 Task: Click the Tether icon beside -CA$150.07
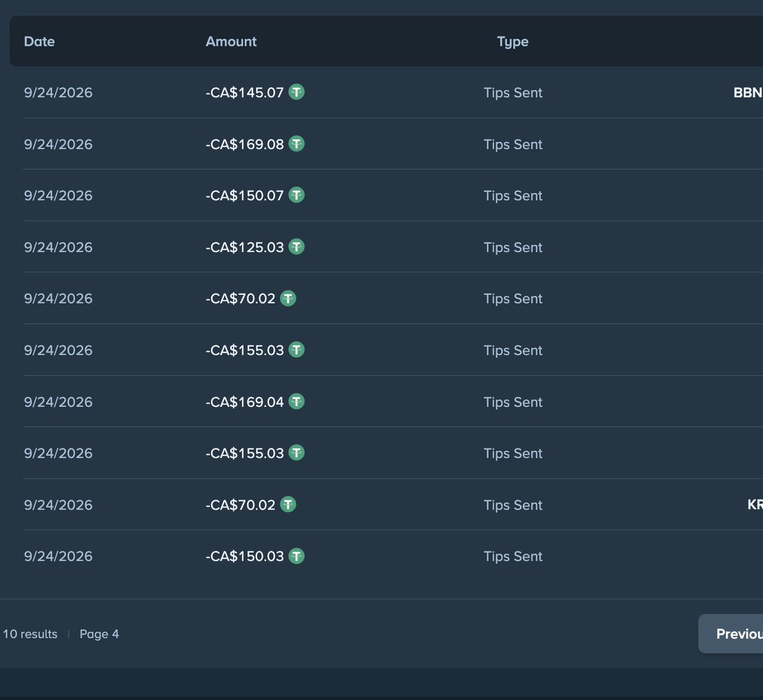pyautogui.click(x=296, y=195)
